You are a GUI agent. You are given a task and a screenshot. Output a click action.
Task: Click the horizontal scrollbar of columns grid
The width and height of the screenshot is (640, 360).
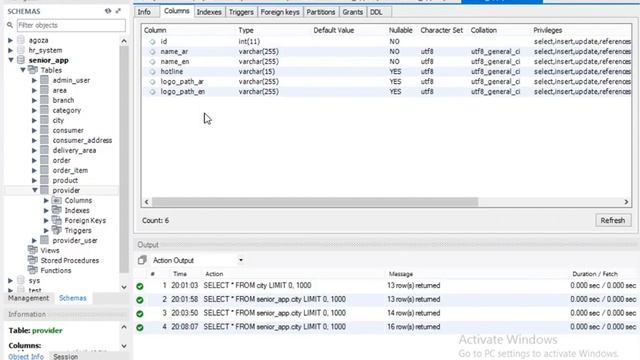coord(315,202)
